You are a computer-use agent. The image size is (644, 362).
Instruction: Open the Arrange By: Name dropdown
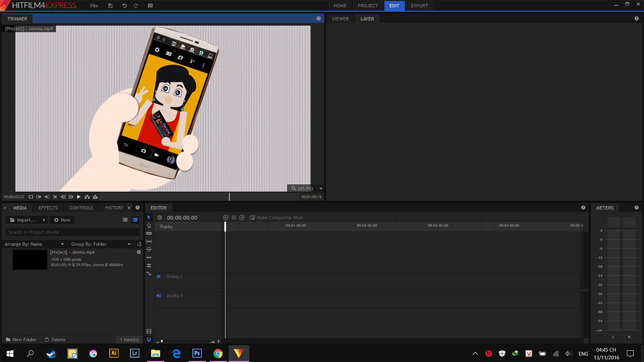[35, 244]
